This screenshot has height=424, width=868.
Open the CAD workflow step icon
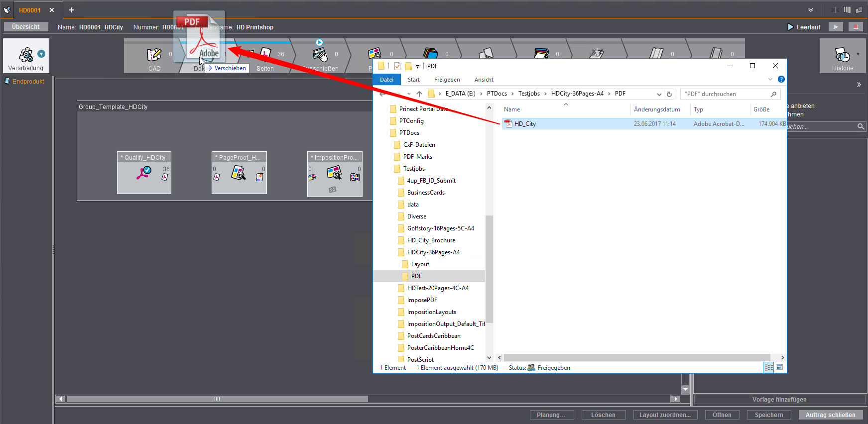[154, 54]
